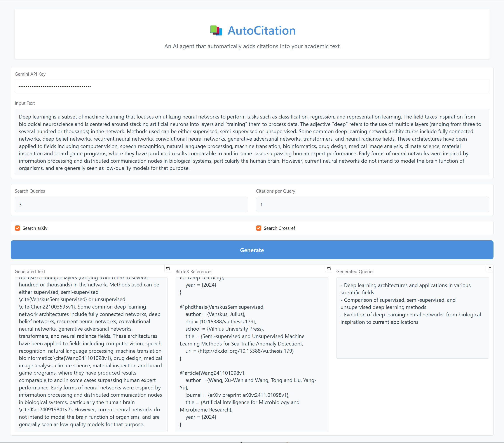Focus the Gemini API Key field

coord(252,87)
